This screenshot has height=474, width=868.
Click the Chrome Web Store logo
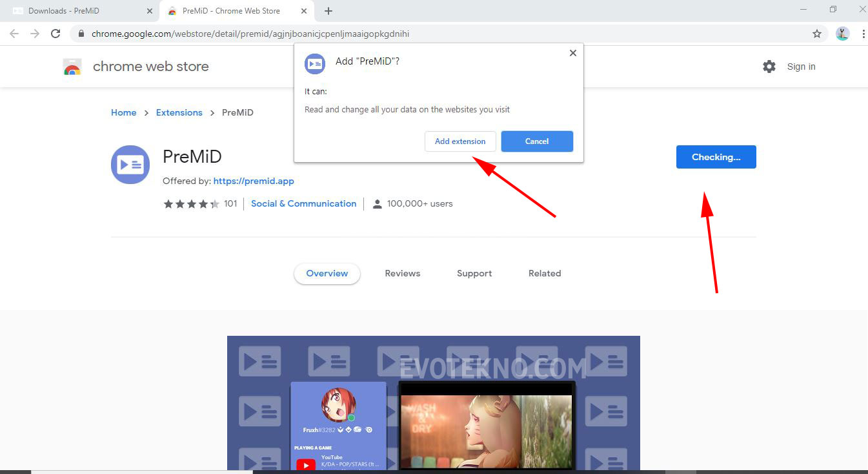[72, 67]
